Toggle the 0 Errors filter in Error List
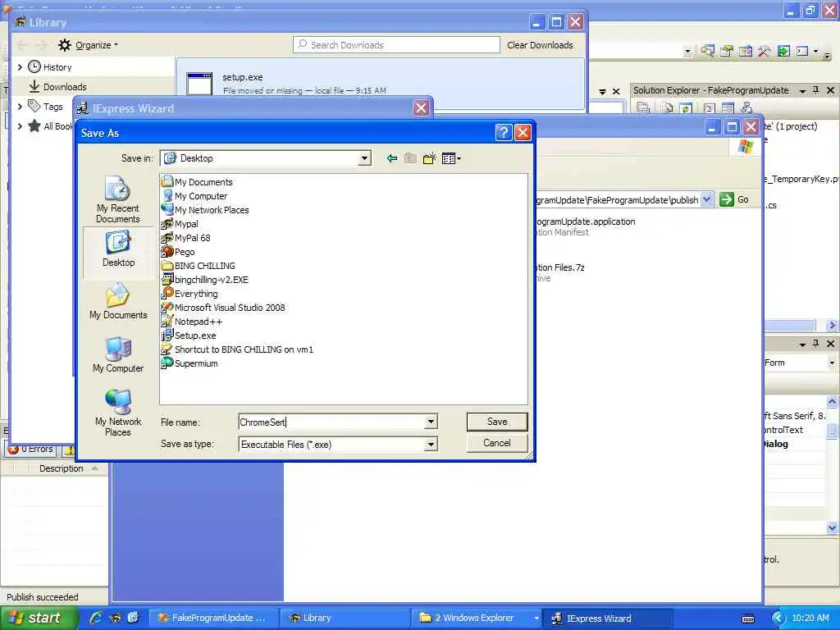Image resolution: width=840 pixels, height=630 pixels. tap(31, 450)
